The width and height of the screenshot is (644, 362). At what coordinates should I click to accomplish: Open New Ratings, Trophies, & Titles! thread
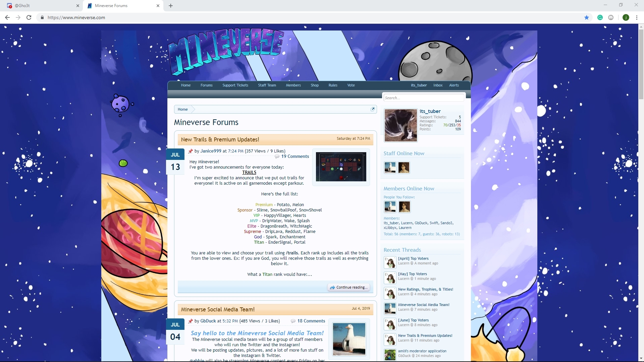426,289
